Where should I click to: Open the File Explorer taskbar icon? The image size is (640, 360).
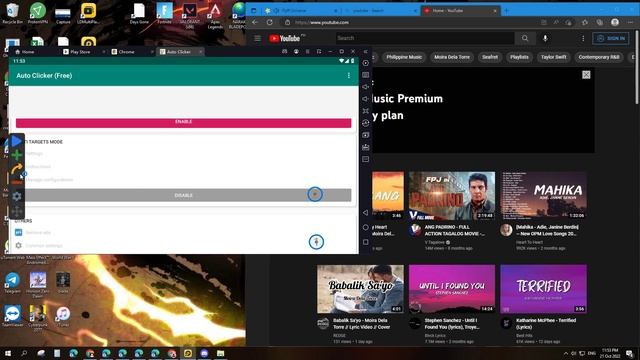click(220, 353)
